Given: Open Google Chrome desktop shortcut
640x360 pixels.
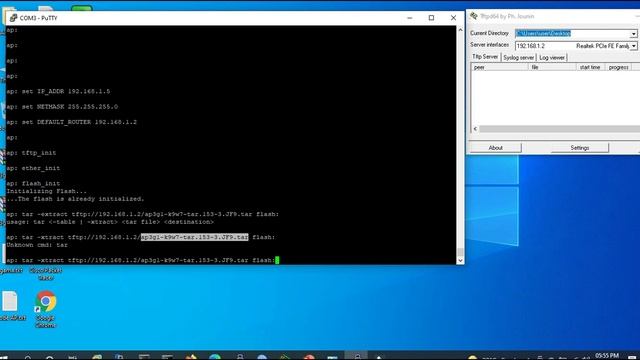Looking at the screenshot, I should [x=46, y=309].
